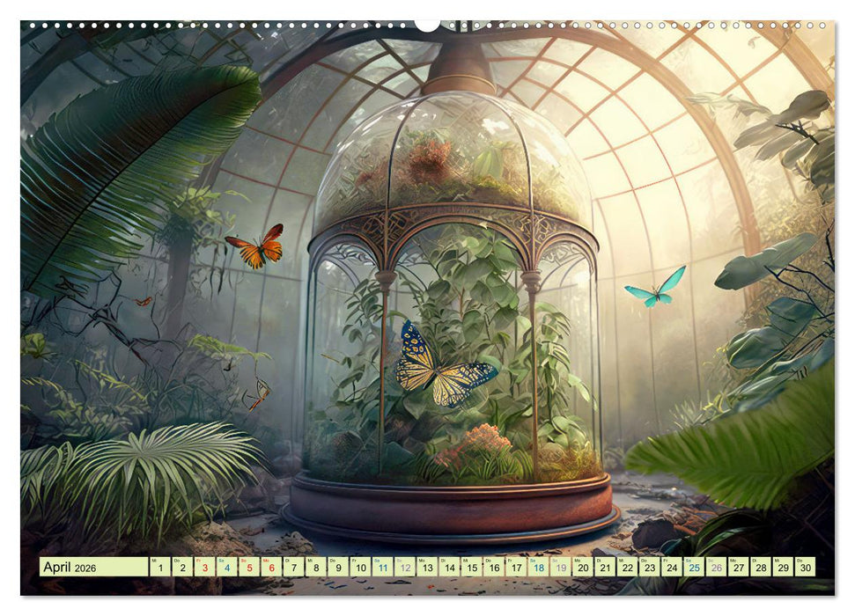855x616 pixels.
Task: Click the wooden base of the glass dome
Action: click(x=449, y=510)
